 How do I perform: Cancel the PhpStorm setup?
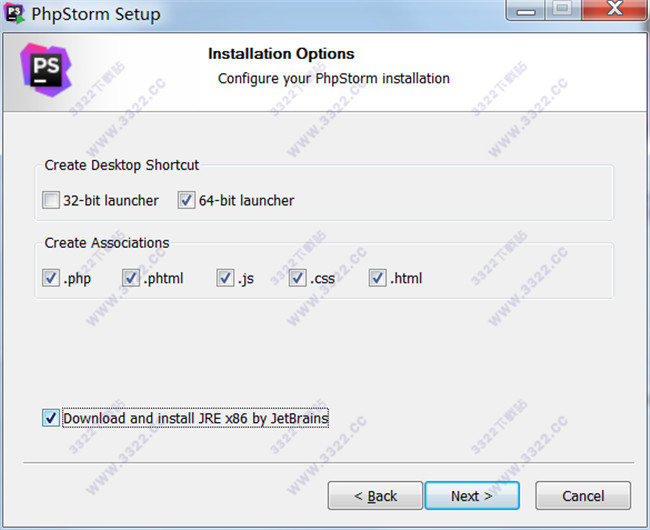(x=583, y=496)
